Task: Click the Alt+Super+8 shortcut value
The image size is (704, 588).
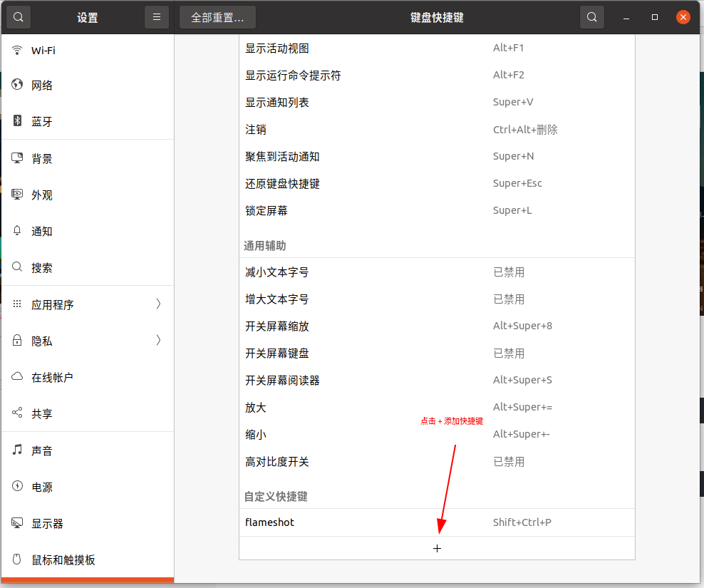Action: (x=522, y=326)
